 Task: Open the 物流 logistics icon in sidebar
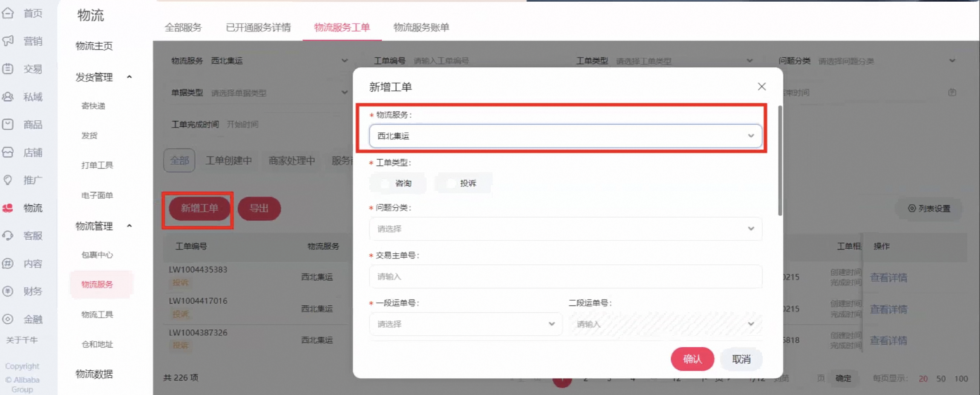(x=8, y=208)
